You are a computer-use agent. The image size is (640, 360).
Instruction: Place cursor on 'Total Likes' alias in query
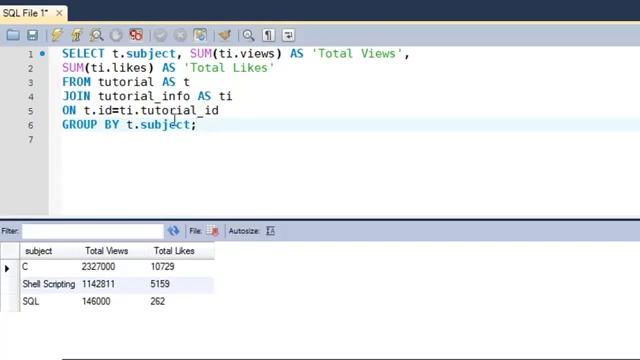click(x=229, y=68)
